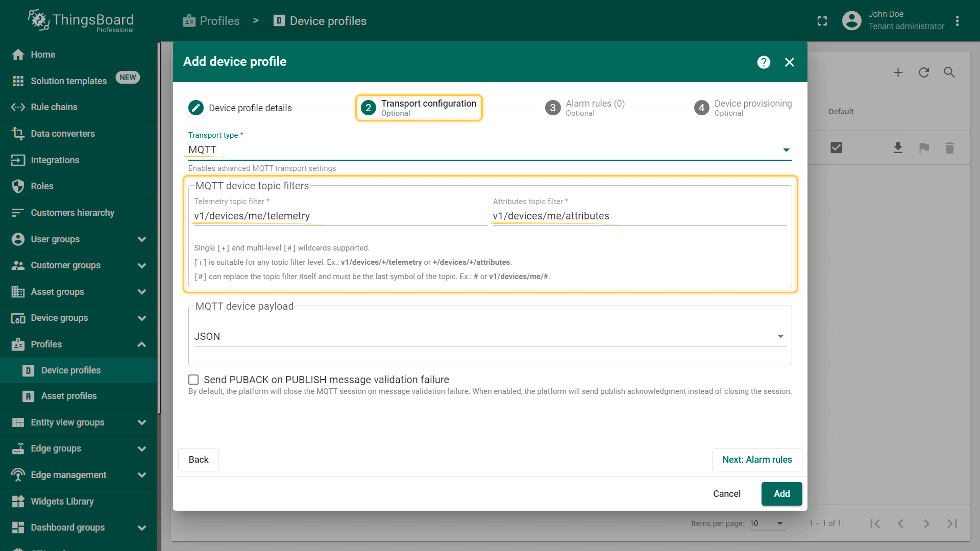Expand Asset groups in sidebar
The image size is (980, 551).
(142, 292)
